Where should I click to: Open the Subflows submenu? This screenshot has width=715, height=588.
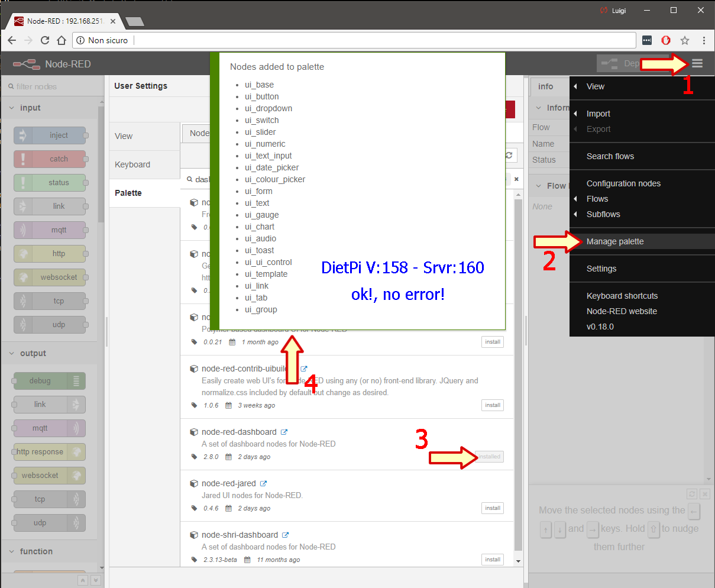tap(642, 214)
